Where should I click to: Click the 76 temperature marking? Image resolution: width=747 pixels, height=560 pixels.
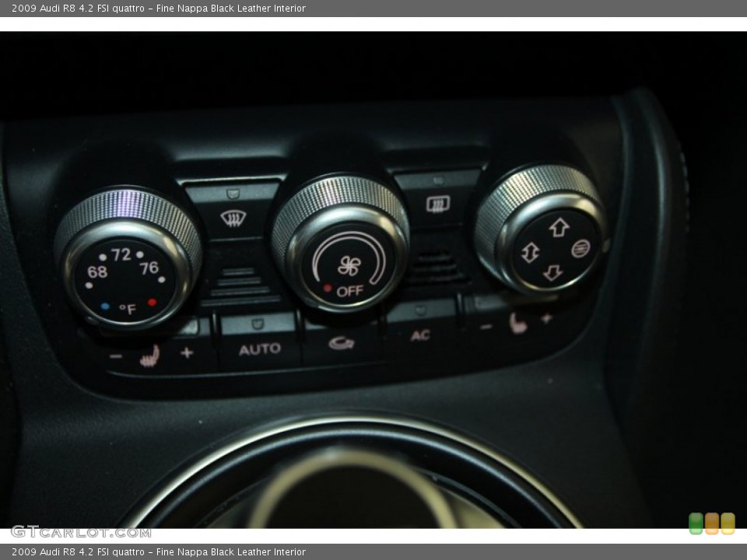coord(149,268)
